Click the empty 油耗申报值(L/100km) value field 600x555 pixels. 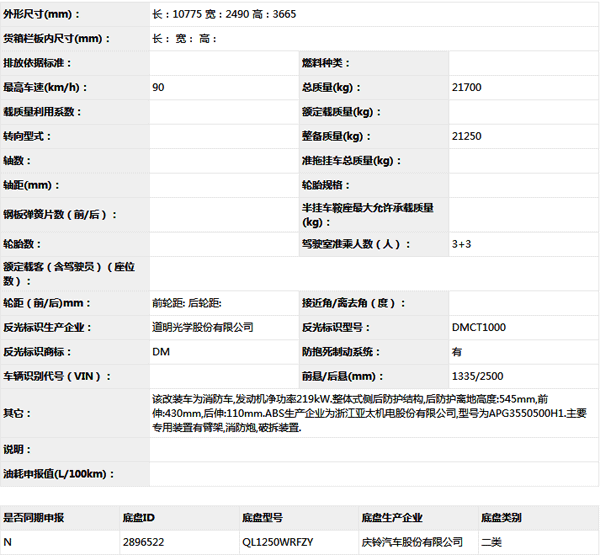coord(372,473)
